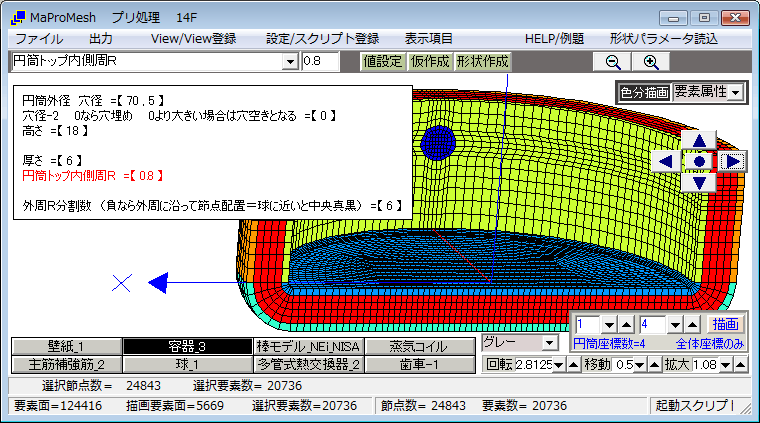The height and width of the screenshot is (423, 760).
Task: Toggle the 色分描画 color drawing button
Action: coord(644,92)
